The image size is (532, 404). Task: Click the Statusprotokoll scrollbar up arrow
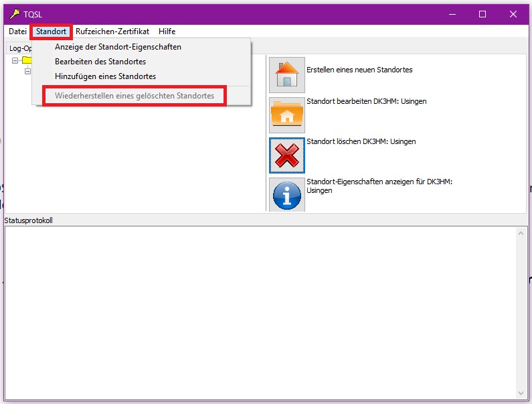pyautogui.click(x=521, y=233)
